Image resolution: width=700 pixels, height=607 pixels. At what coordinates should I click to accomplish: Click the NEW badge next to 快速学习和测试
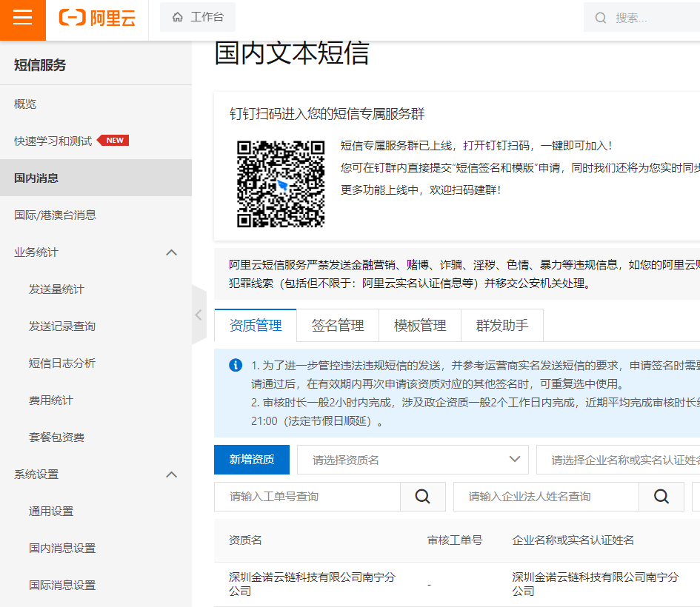click(x=113, y=140)
